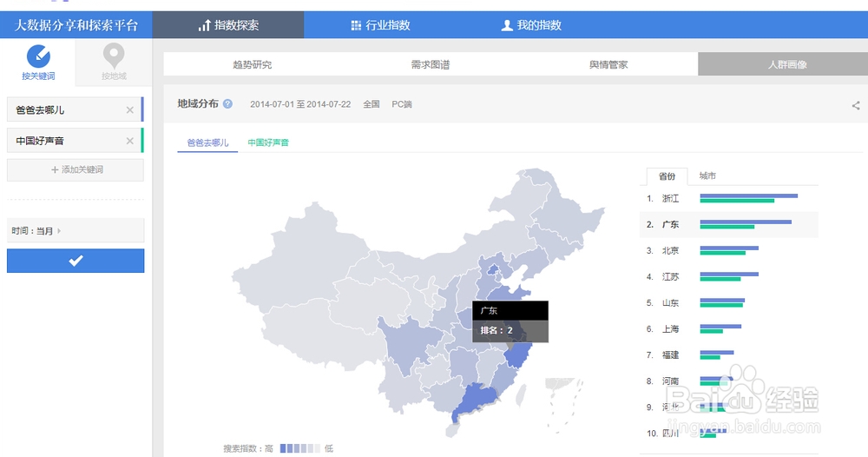Screen dimensions: 868x457
Task: Click the 广东 row in ranking
Action: point(728,224)
